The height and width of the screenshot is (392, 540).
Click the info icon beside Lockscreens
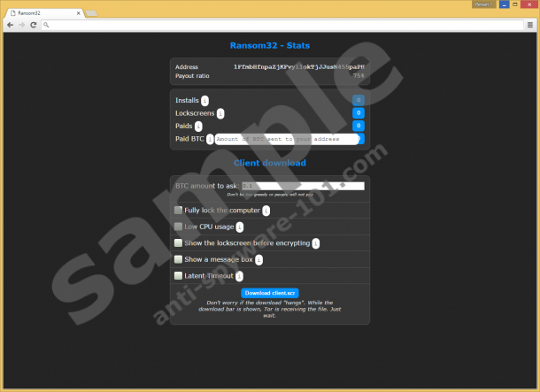pyautogui.click(x=220, y=113)
